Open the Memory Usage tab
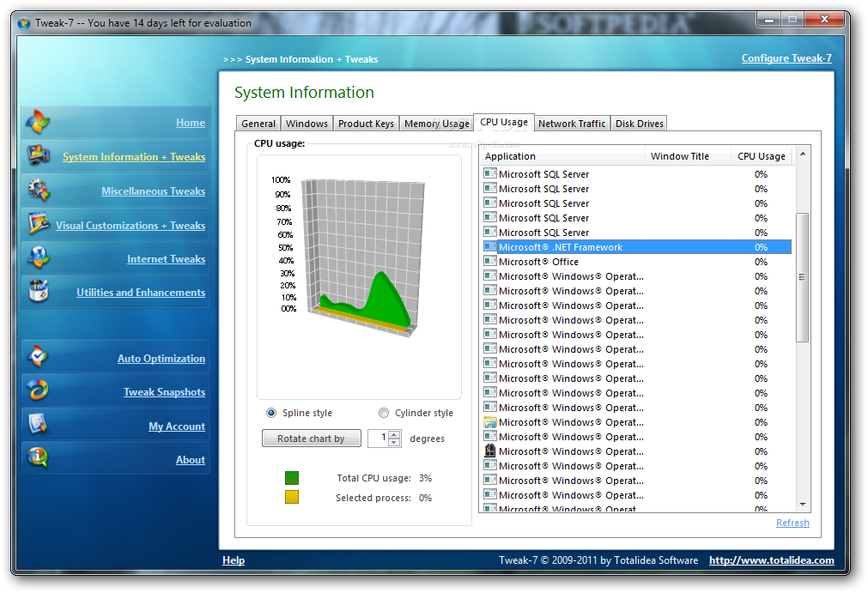 (437, 124)
